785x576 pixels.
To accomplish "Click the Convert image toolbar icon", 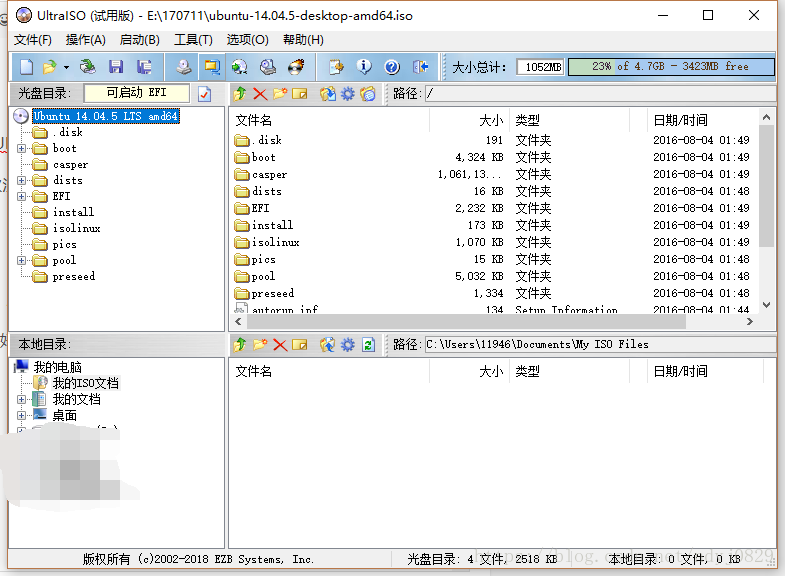I will tap(240, 67).
